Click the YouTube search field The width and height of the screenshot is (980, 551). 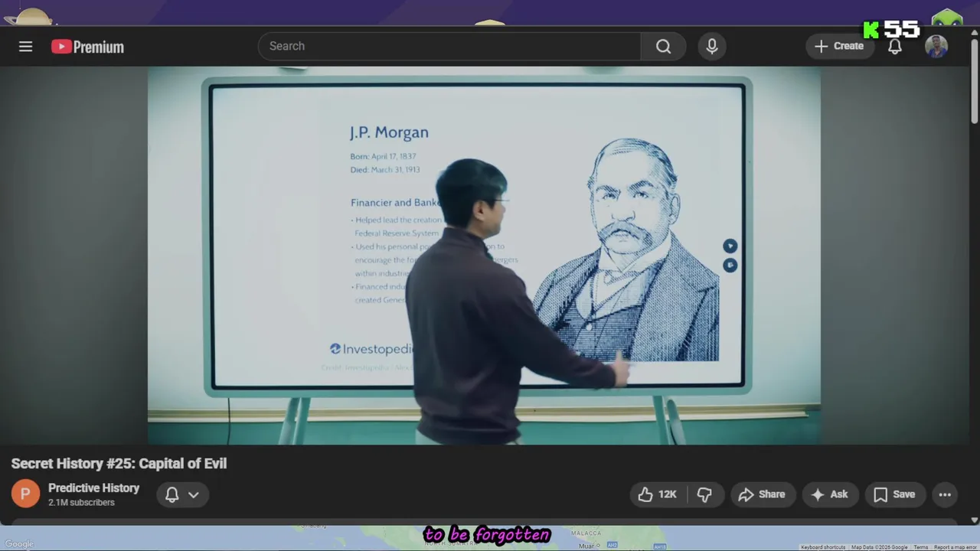pyautogui.click(x=449, y=46)
